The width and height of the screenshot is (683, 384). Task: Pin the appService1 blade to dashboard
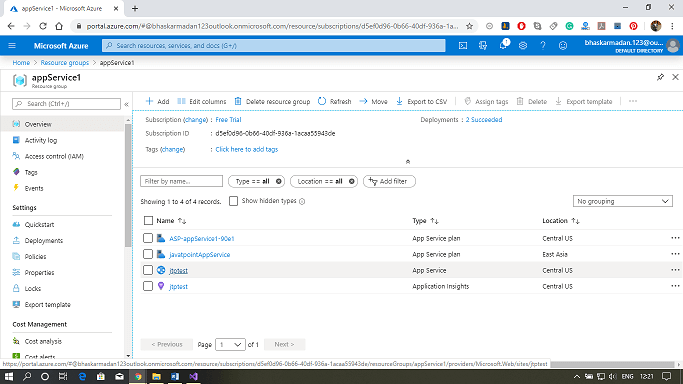[660, 77]
